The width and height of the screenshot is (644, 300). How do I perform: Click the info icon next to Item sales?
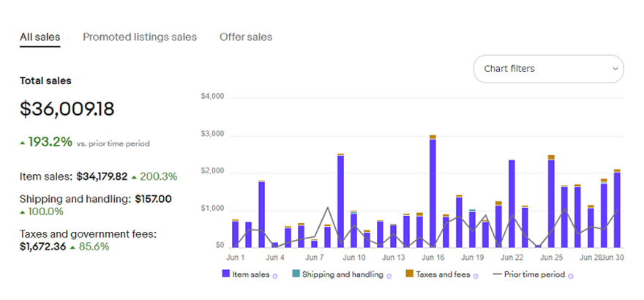click(276, 276)
